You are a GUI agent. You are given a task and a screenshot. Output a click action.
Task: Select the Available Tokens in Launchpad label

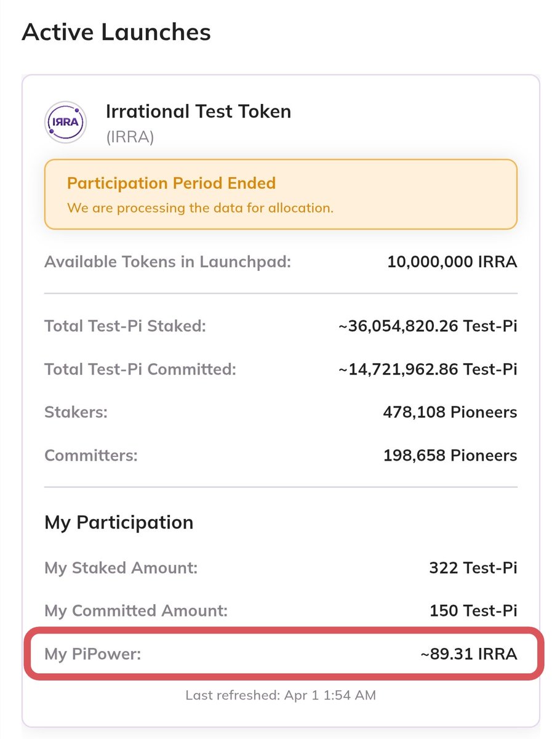coord(167,262)
